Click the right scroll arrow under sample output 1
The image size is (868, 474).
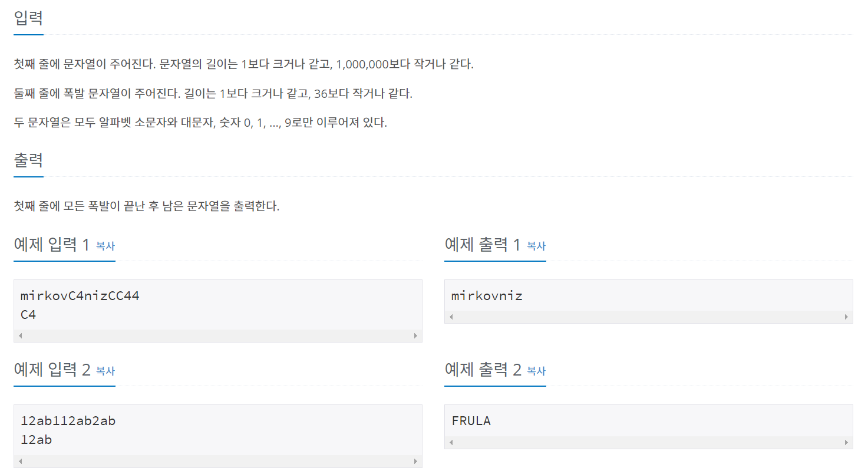(x=847, y=317)
